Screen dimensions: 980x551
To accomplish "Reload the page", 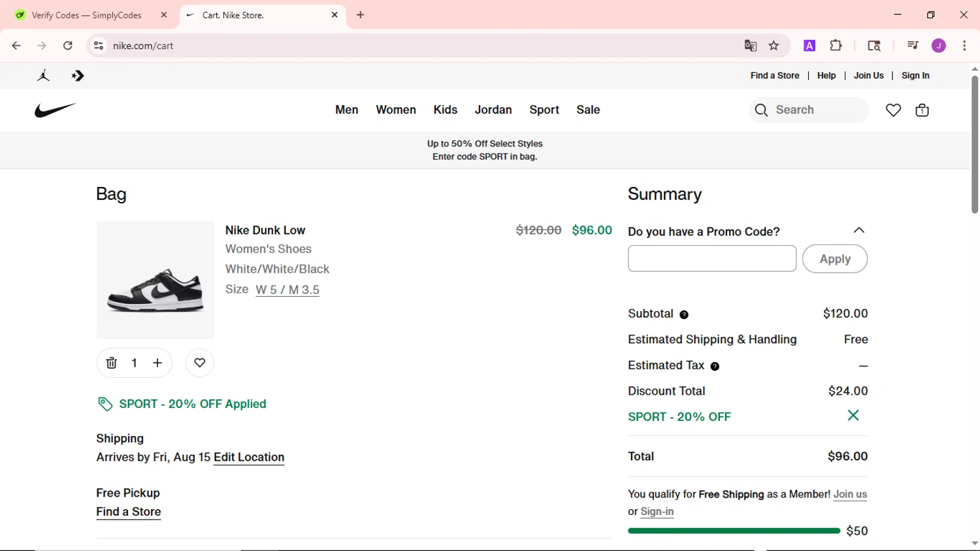I will click(68, 46).
